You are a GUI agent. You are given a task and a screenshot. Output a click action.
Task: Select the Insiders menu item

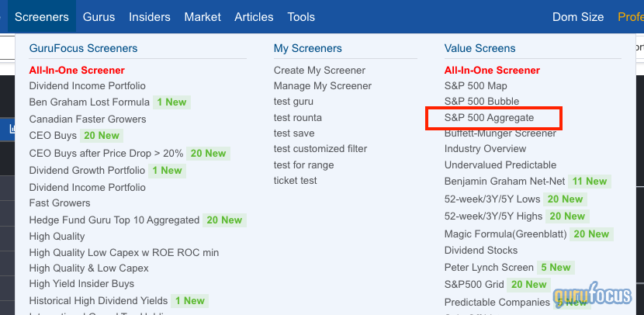[150, 16]
